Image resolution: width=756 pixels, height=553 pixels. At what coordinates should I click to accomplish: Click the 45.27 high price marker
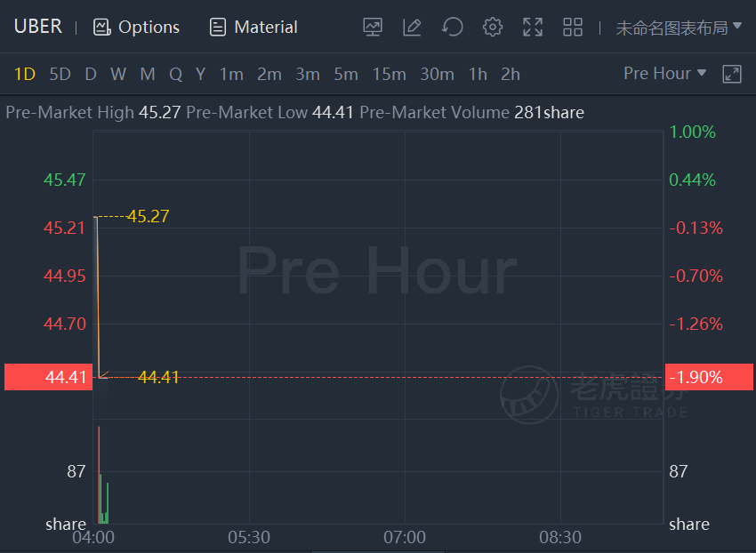(148, 216)
